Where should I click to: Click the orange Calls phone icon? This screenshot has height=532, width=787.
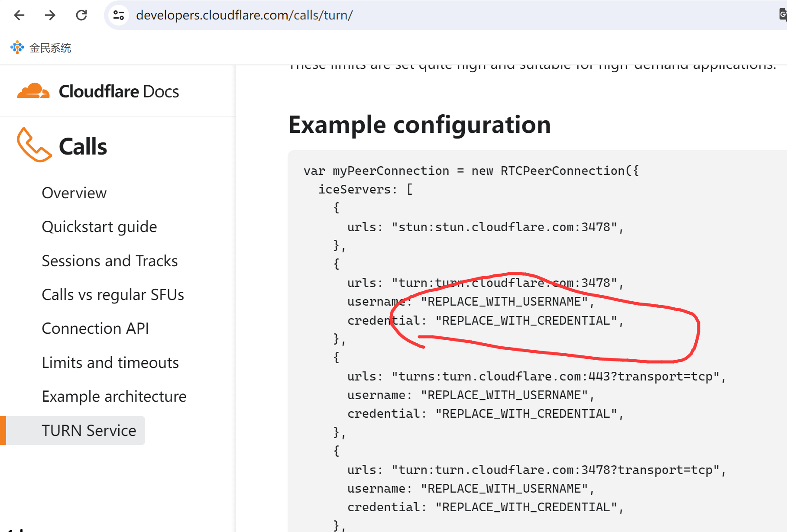(34, 145)
